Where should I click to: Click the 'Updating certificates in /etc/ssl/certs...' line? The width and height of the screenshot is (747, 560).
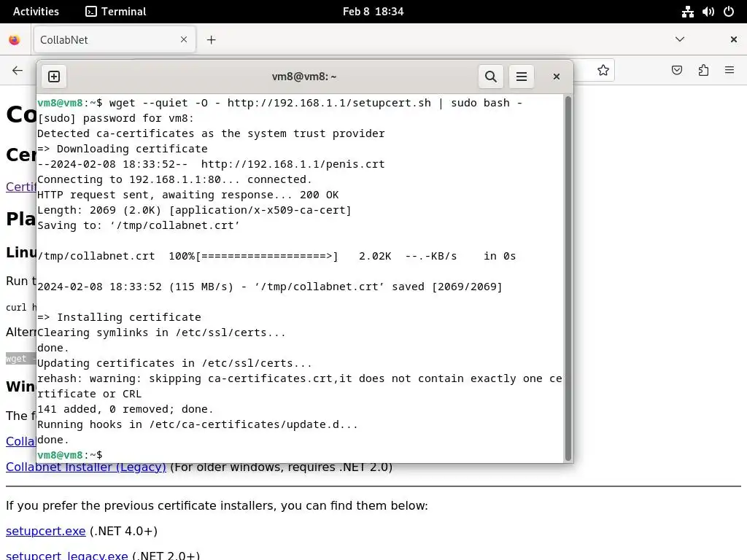coord(174,363)
